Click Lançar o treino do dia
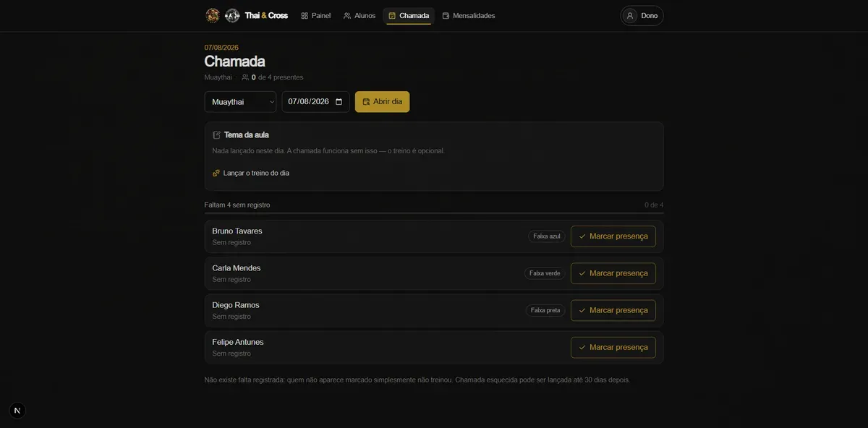The width and height of the screenshot is (868, 428). click(251, 174)
